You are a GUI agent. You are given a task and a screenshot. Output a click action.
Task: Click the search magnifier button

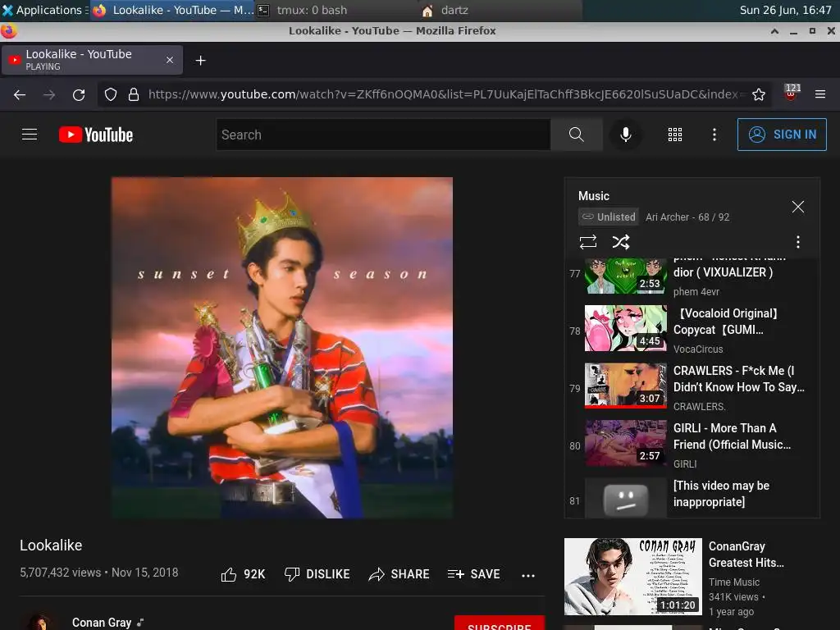click(x=577, y=135)
